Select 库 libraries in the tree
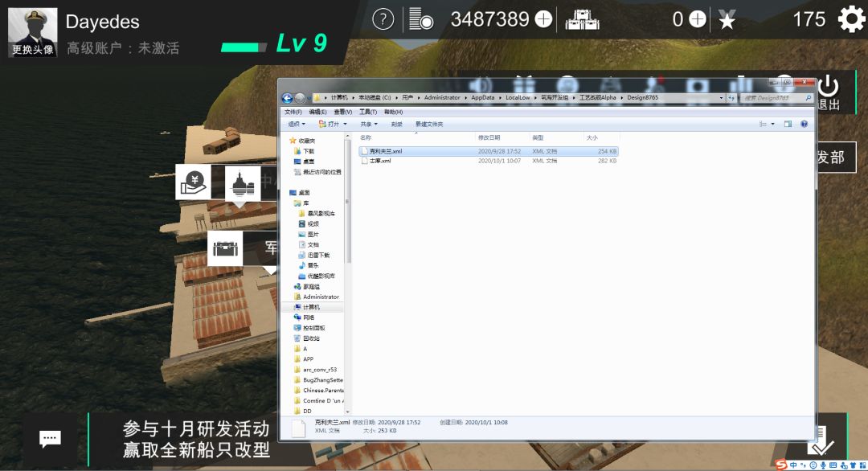This screenshot has width=868, height=471. (301, 203)
